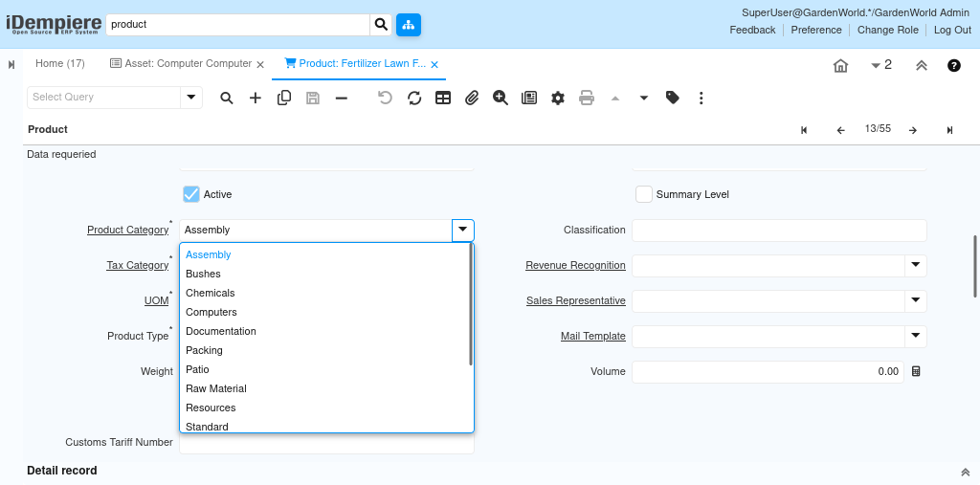The image size is (980, 485).
Task: Expand the Revenue Recognition dropdown
Action: 916,265
